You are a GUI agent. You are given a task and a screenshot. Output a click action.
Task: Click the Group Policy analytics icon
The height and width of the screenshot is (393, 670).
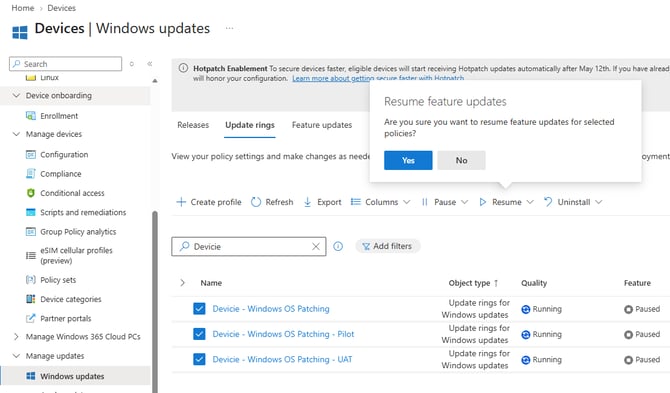[31, 232]
